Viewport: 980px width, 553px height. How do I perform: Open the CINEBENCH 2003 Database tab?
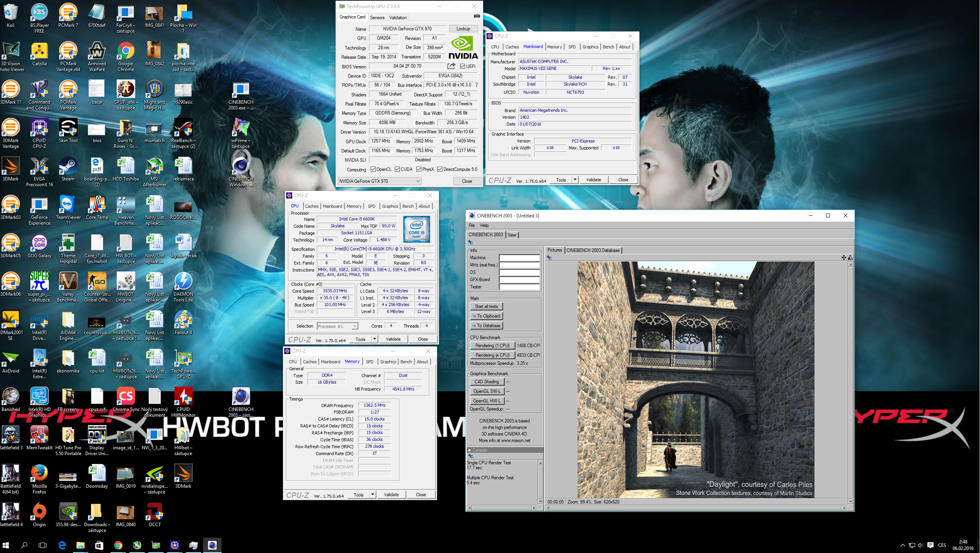point(593,250)
